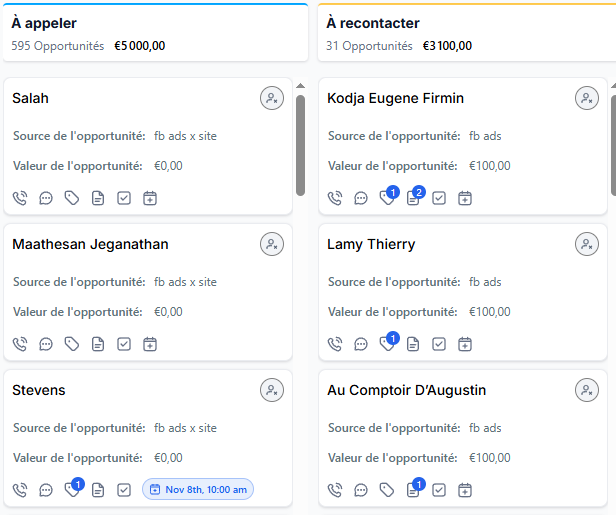
Task: Click the phone call icon on Salah's card
Action: [x=20, y=198]
